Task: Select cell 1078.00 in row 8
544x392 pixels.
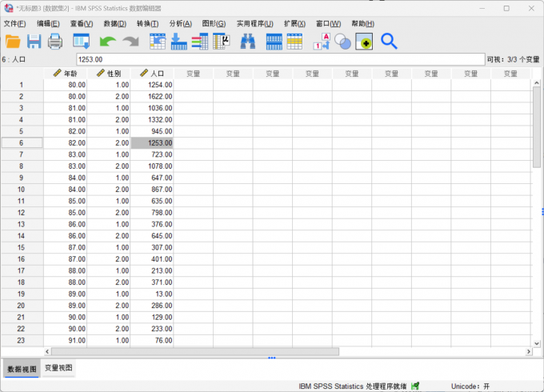Action: click(152, 166)
